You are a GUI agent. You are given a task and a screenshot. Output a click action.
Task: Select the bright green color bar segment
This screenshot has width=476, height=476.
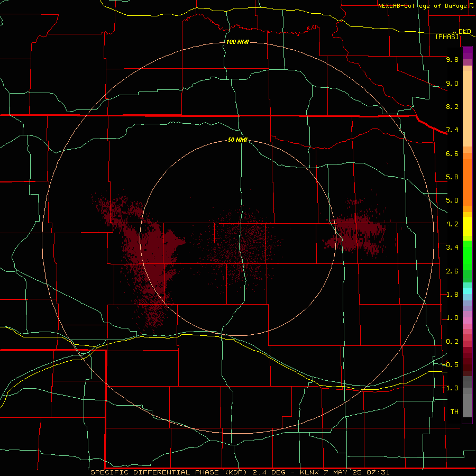[x=467, y=255]
